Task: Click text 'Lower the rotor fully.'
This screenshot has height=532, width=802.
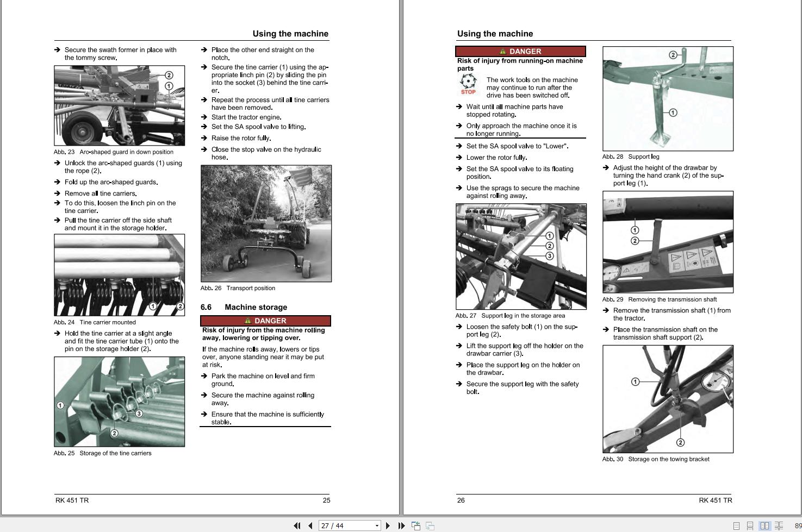Action: click(x=496, y=158)
